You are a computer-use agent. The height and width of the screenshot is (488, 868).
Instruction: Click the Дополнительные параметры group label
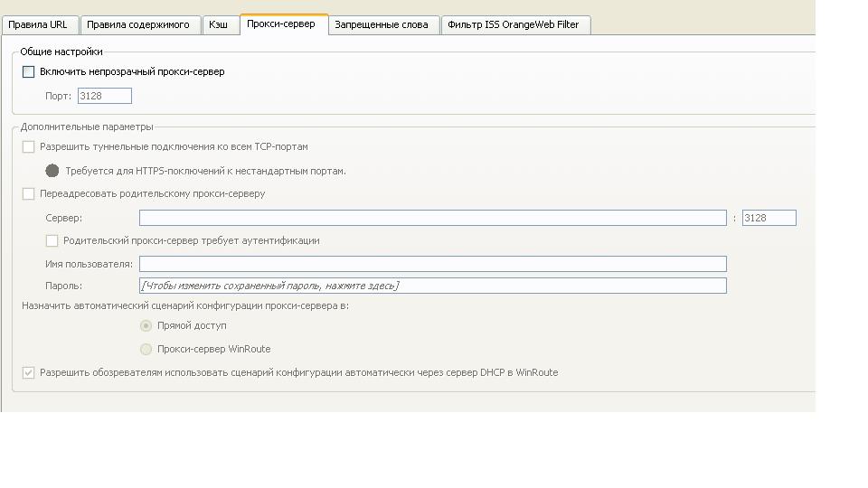click(x=87, y=127)
